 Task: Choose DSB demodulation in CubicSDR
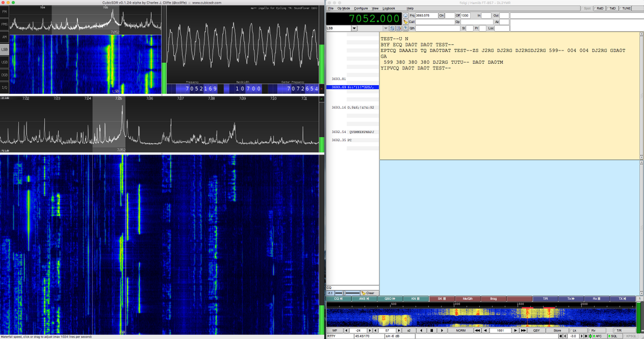4,75
